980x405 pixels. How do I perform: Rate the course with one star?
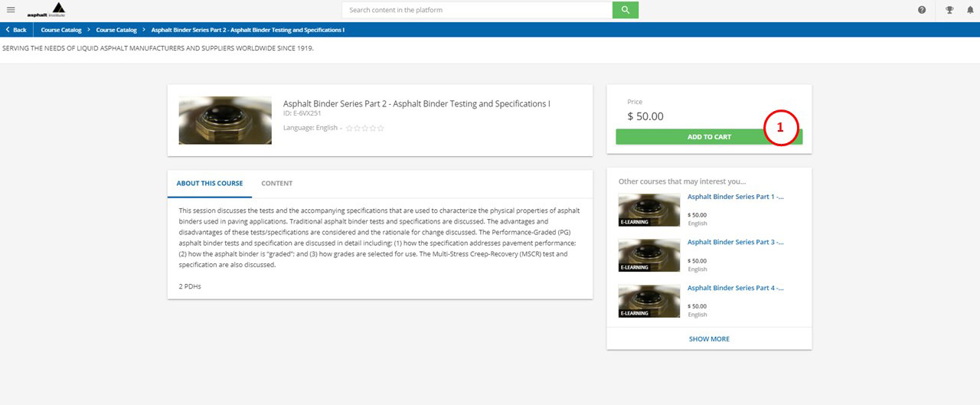(349, 129)
